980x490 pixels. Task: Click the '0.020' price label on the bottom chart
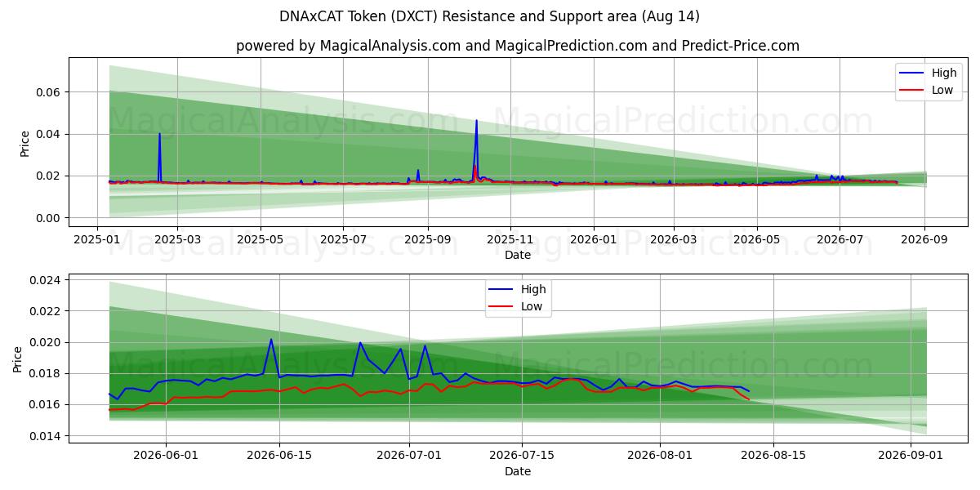(x=47, y=343)
